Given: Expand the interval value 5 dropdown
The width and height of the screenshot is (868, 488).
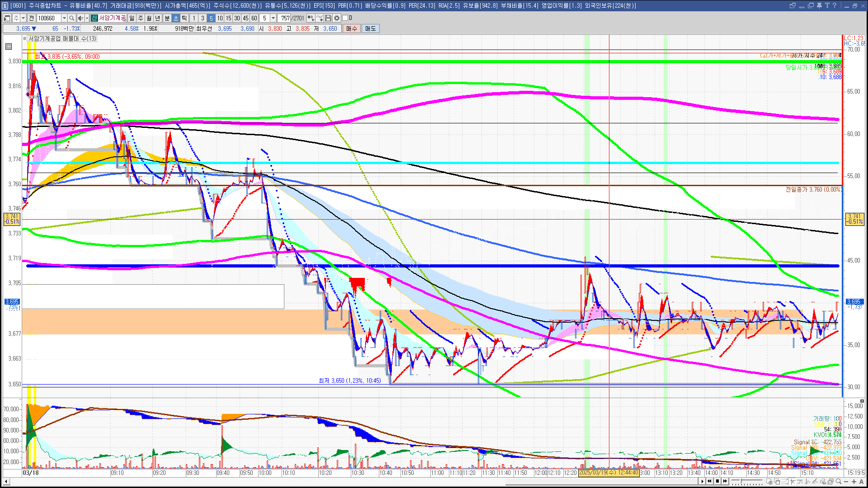Looking at the screenshot, I should 273,18.
